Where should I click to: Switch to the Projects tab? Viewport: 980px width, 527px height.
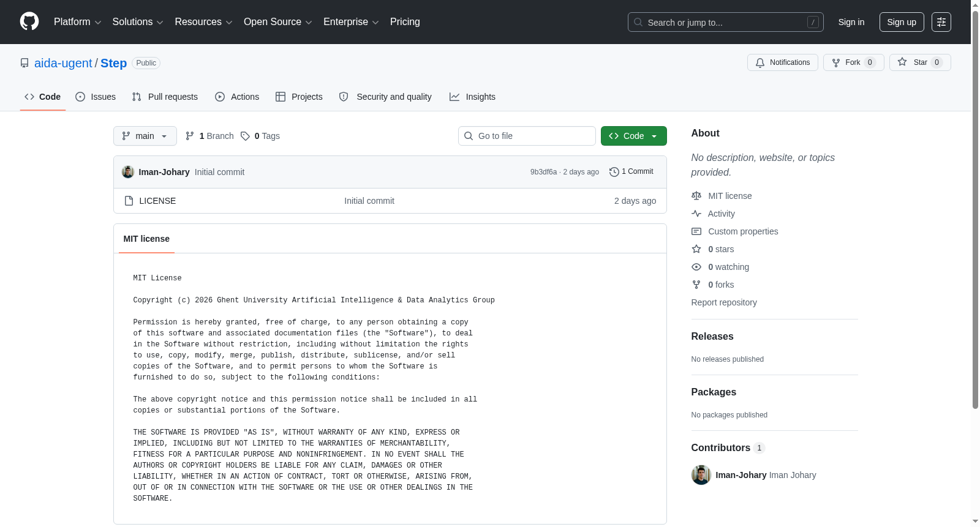(x=299, y=97)
